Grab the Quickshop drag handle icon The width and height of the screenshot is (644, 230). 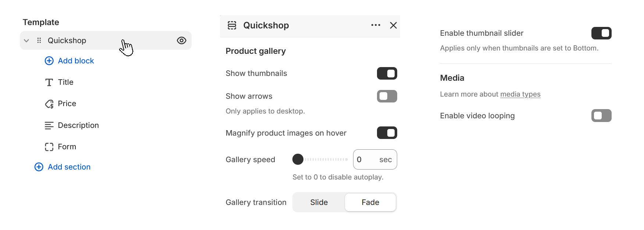[39, 41]
